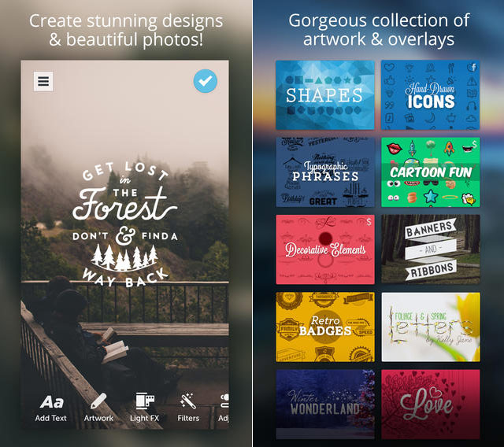The width and height of the screenshot is (504, 447).
Task: Open the hamburger menu icon
Action: pyautogui.click(x=43, y=81)
